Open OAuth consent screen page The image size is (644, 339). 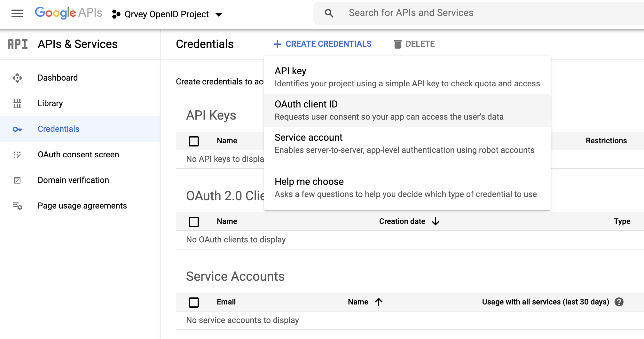point(80,154)
